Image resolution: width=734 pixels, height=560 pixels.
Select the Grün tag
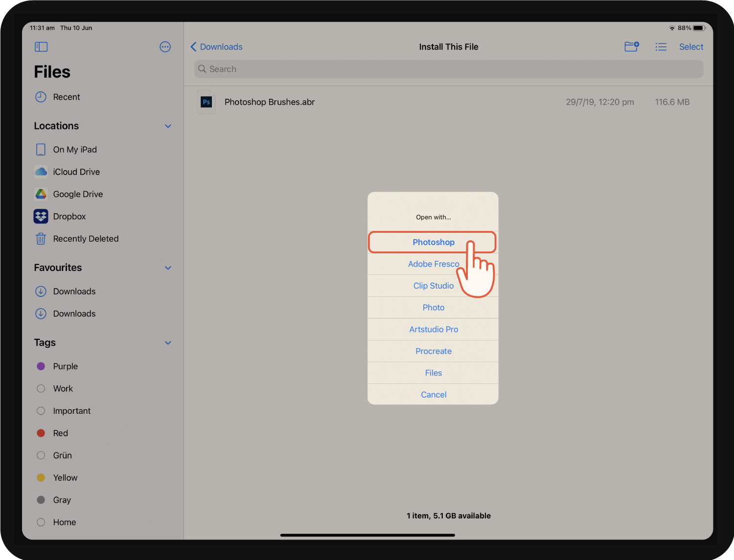point(54,455)
